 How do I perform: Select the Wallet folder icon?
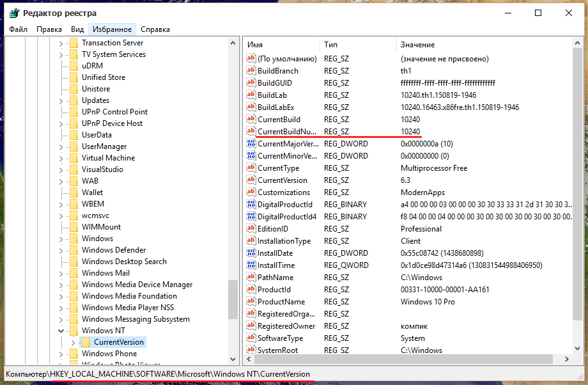(x=74, y=192)
